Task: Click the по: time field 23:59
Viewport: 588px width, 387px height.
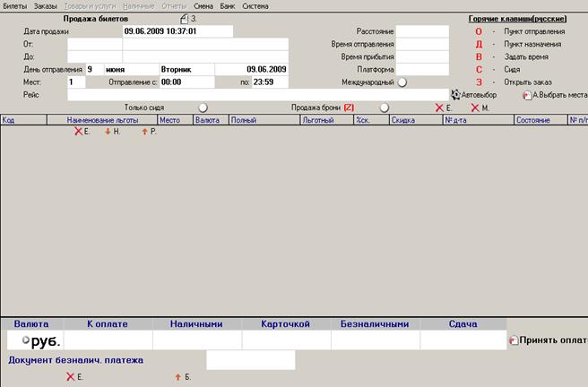Action: click(x=270, y=82)
